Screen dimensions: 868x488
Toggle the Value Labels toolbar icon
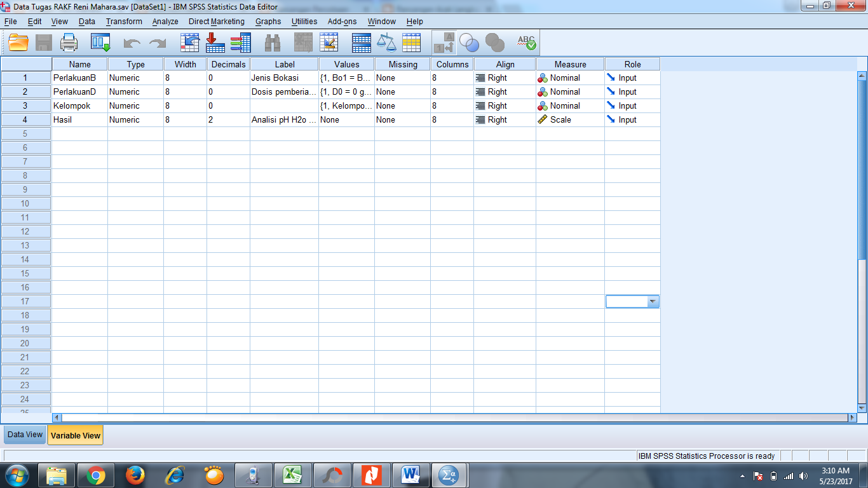[445, 43]
